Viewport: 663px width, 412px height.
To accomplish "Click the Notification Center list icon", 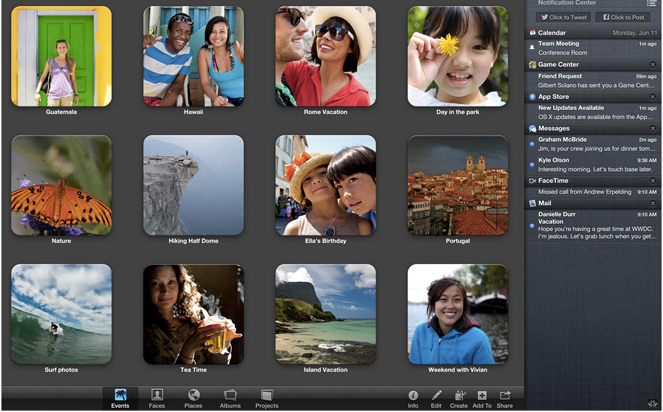I will pyautogui.click(x=651, y=3).
